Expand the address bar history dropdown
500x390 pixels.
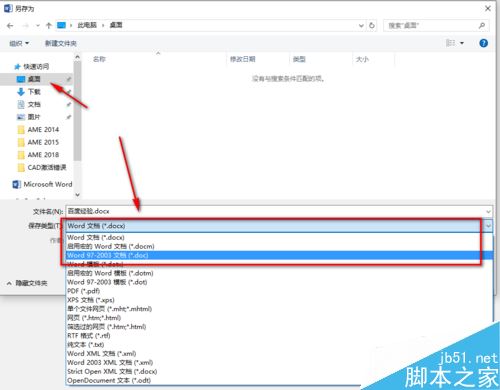pyautogui.click(x=361, y=25)
